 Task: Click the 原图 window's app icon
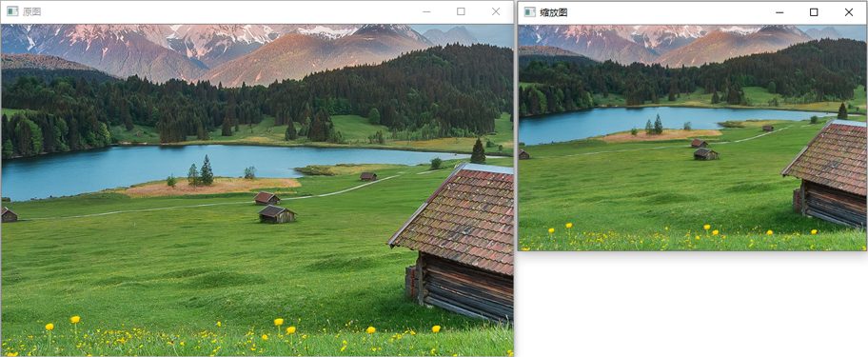tap(12, 11)
